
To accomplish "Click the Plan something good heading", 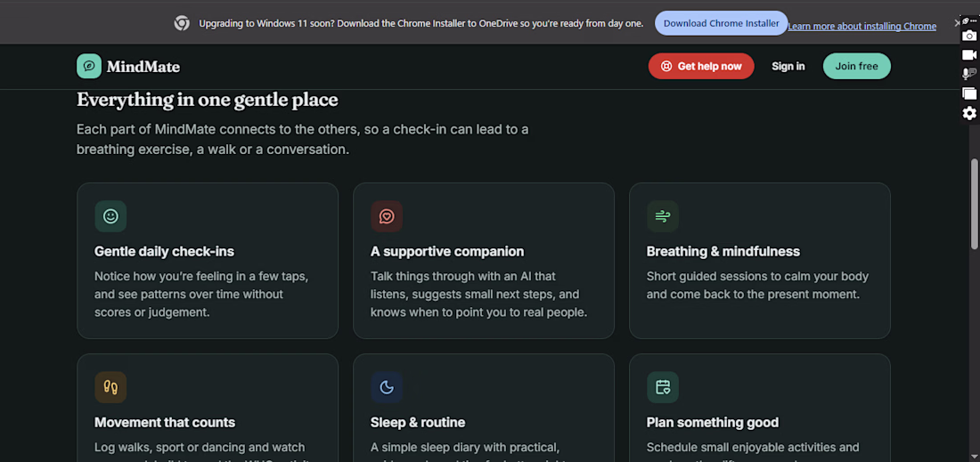I will tap(713, 423).
